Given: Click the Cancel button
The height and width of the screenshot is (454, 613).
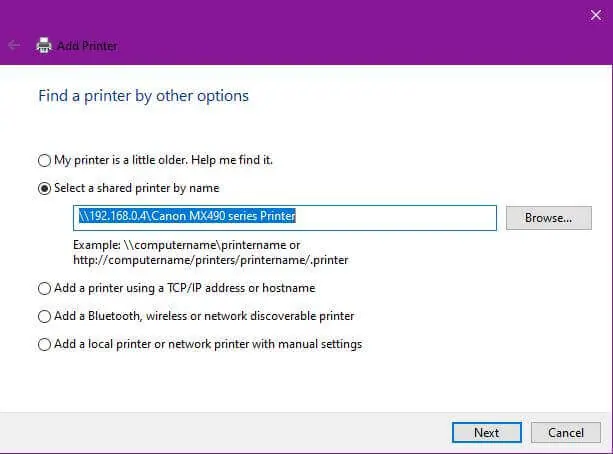Looking at the screenshot, I should click(x=566, y=432).
